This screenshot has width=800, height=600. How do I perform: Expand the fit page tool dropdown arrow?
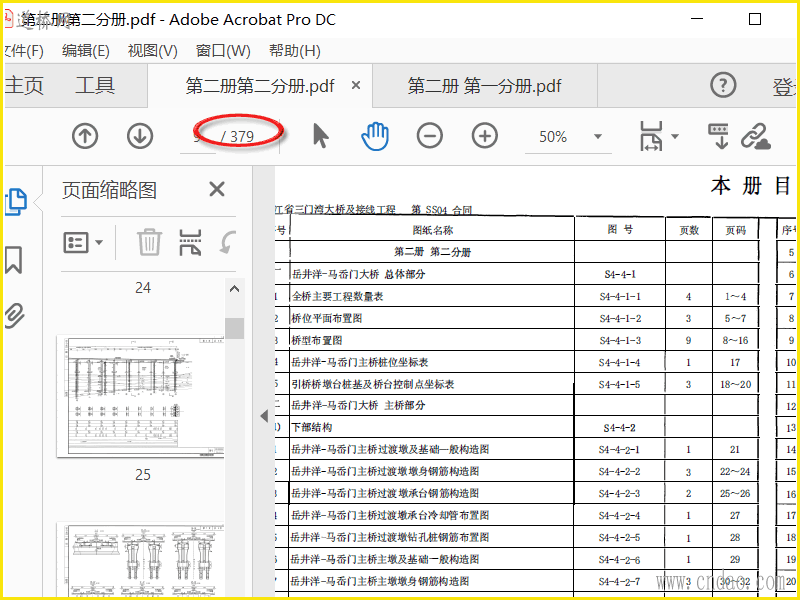[674, 136]
